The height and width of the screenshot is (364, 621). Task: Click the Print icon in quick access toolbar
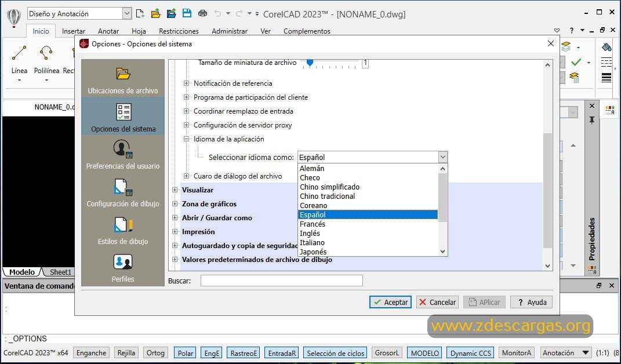tap(202, 13)
